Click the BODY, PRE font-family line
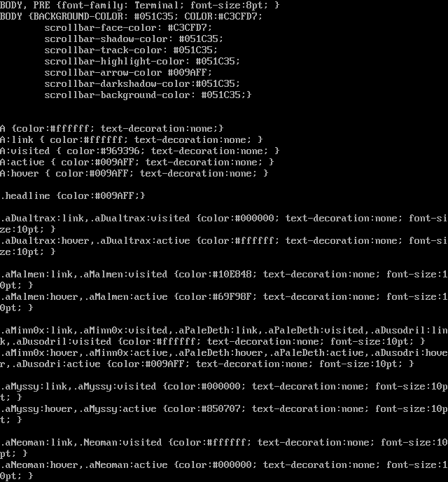Screen dimensions: 448x482 [140, 5]
